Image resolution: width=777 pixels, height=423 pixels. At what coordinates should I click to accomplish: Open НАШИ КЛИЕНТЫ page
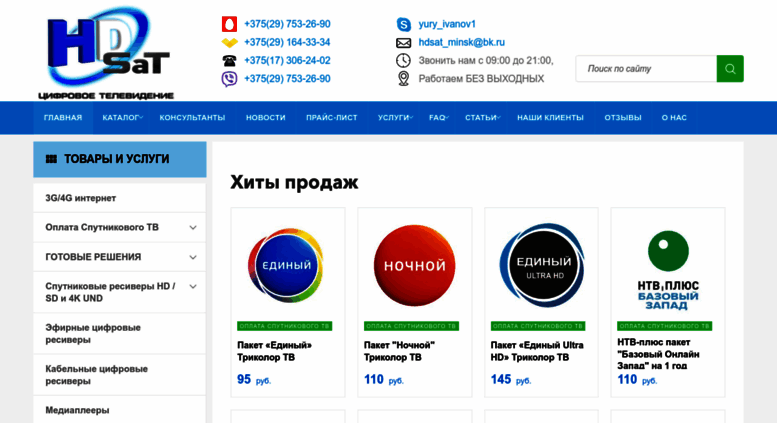pos(551,118)
